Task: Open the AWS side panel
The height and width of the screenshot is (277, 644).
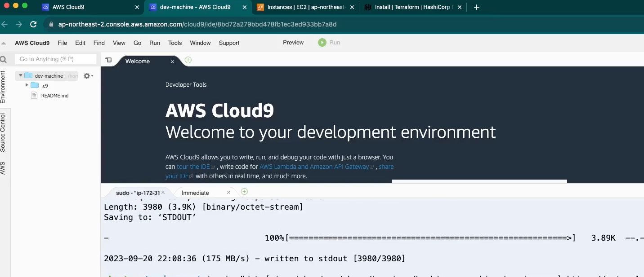Action: [3, 168]
